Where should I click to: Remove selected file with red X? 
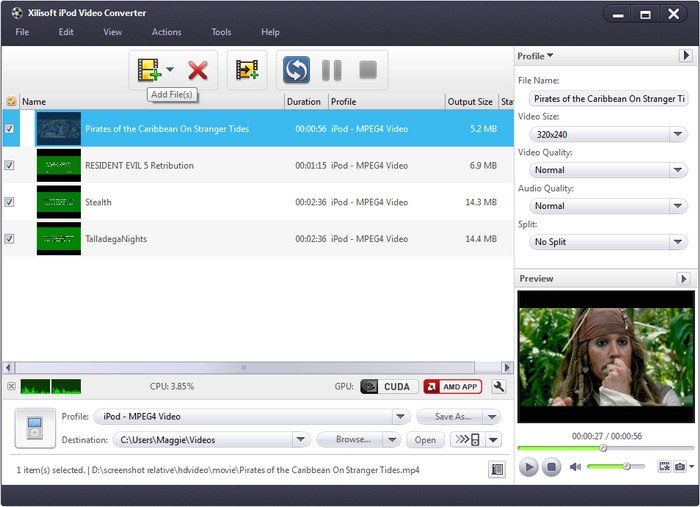[x=198, y=70]
